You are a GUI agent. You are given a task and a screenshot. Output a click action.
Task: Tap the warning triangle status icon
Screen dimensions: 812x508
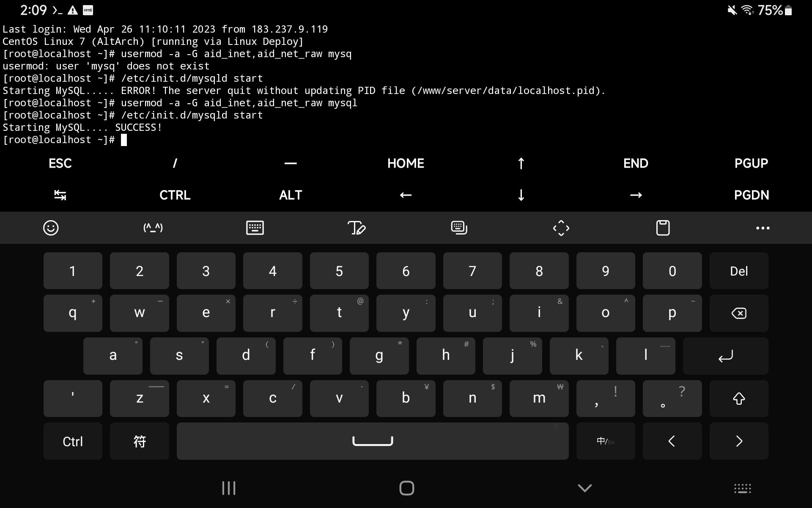(73, 10)
